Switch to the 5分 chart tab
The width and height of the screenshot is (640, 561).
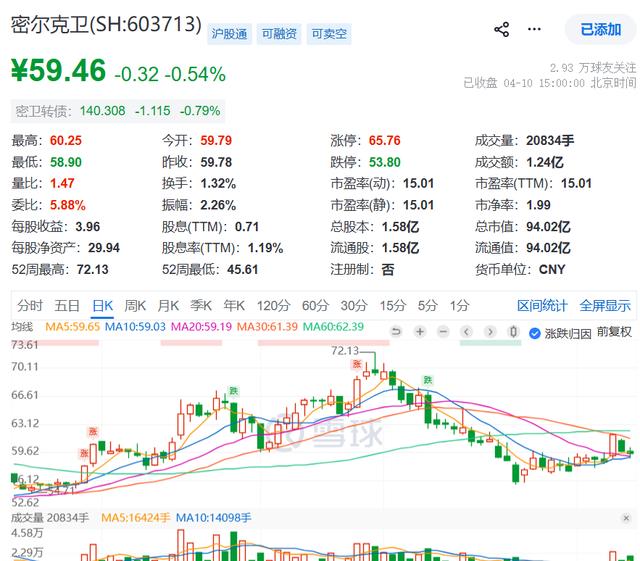point(427,305)
